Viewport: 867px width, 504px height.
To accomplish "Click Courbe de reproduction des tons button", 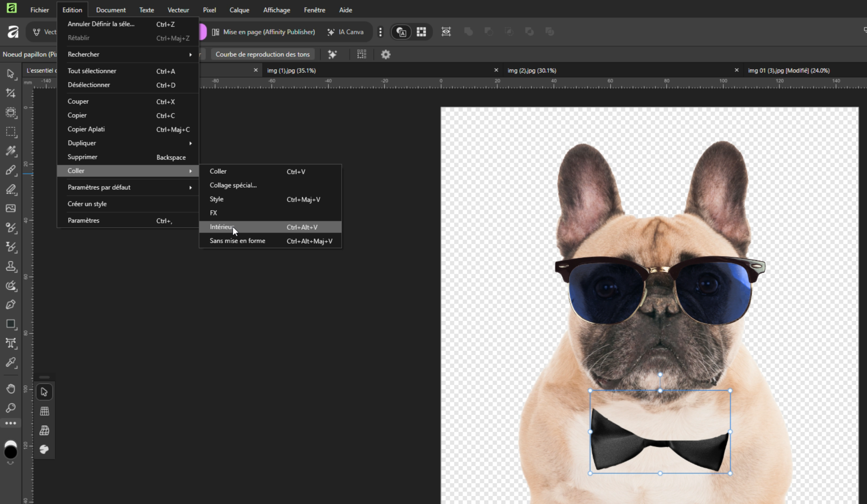I will click(x=262, y=54).
